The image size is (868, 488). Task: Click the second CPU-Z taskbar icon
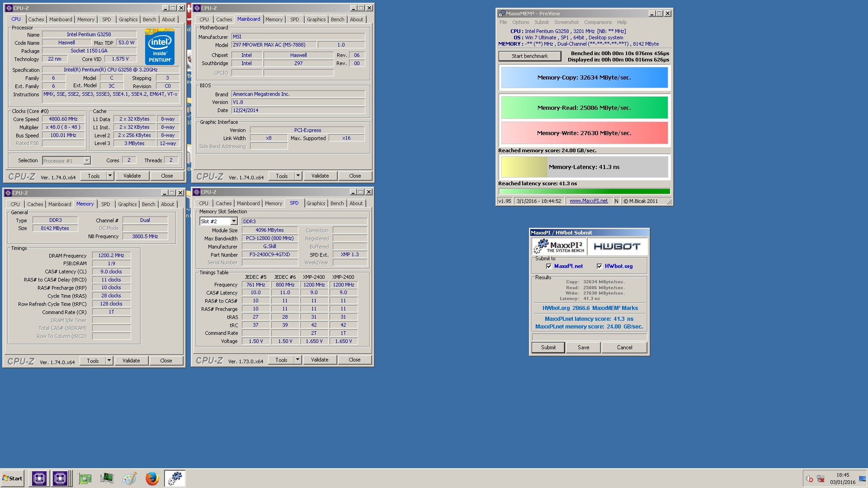[x=60, y=478]
